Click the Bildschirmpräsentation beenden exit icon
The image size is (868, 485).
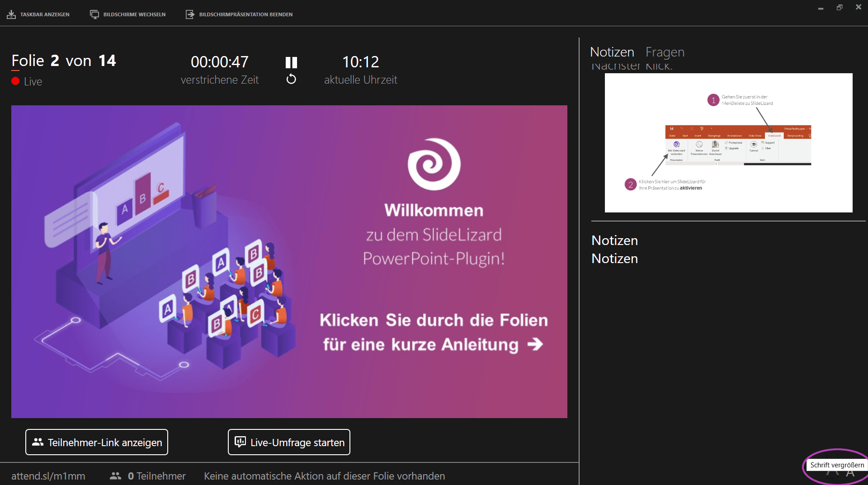click(x=190, y=14)
